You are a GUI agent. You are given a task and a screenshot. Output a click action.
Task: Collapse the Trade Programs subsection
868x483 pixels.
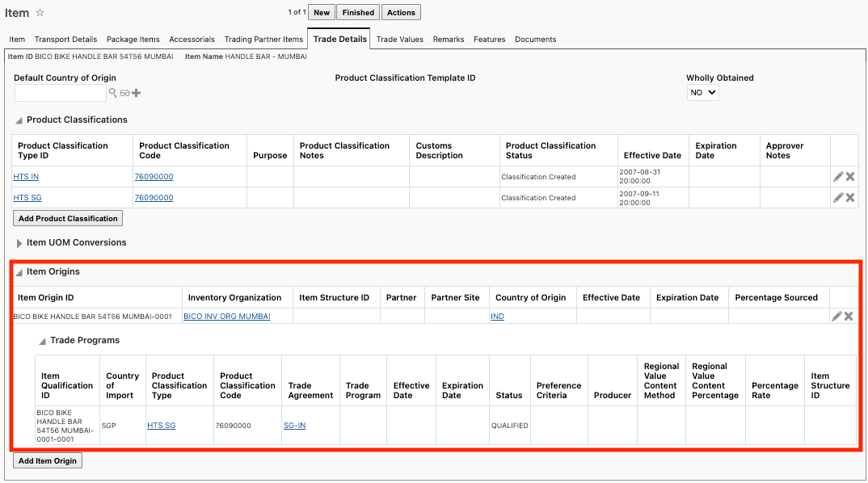[42, 342]
